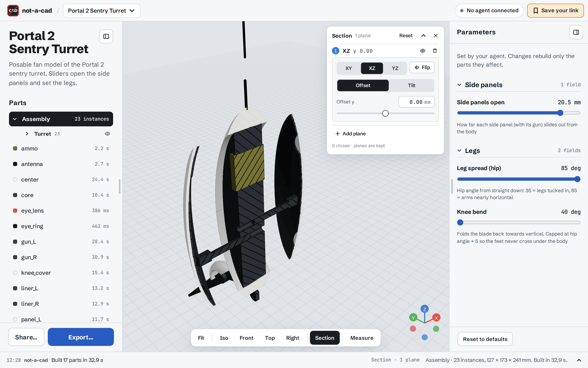
Task: Toggle Turret visibility eye icon
Action: pyautogui.click(x=107, y=134)
